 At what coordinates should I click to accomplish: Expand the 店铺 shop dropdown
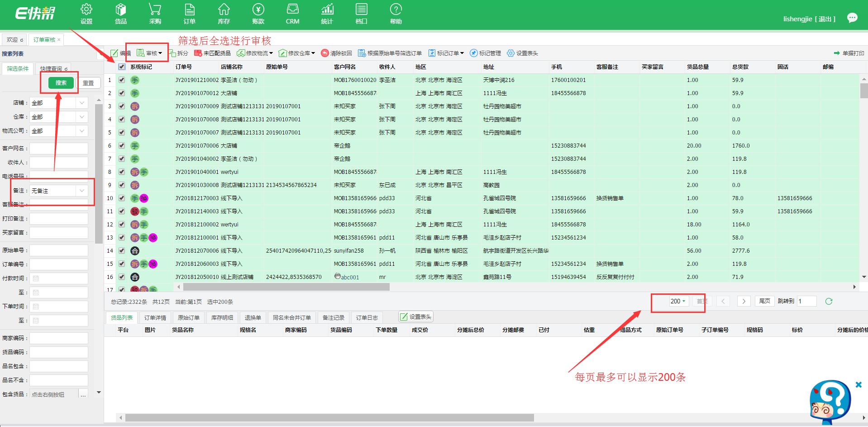tap(82, 103)
